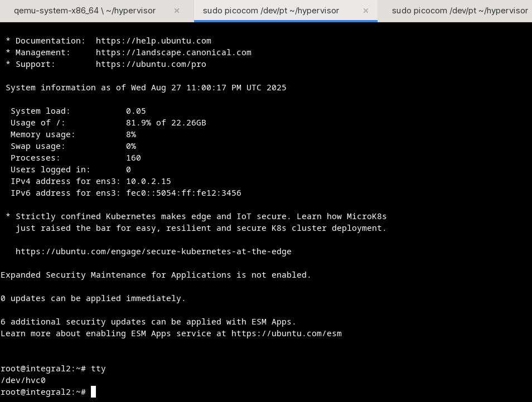This screenshot has height=402, width=532.
Task: Click the System load value 0.05
Action: click(x=136, y=111)
